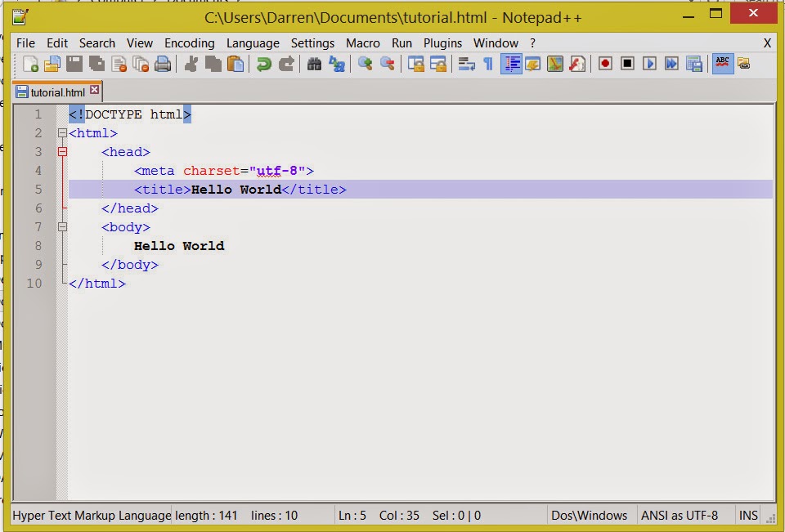This screenshot has height=532, width=785.
Task: Open the Encoding menu
Action: tap(190, 43)
